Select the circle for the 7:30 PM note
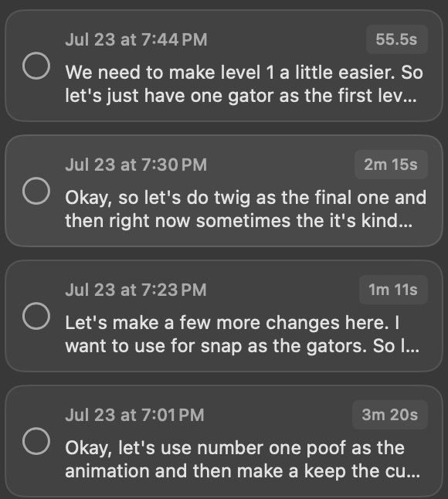This screenshot has height=499, width=448. 36,191
